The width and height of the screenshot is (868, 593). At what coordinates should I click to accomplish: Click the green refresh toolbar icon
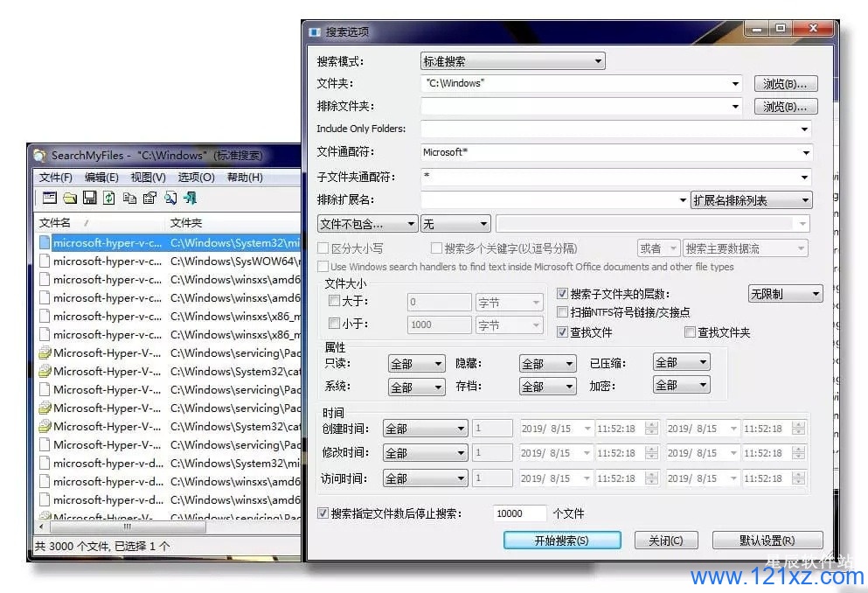[109, 198]
